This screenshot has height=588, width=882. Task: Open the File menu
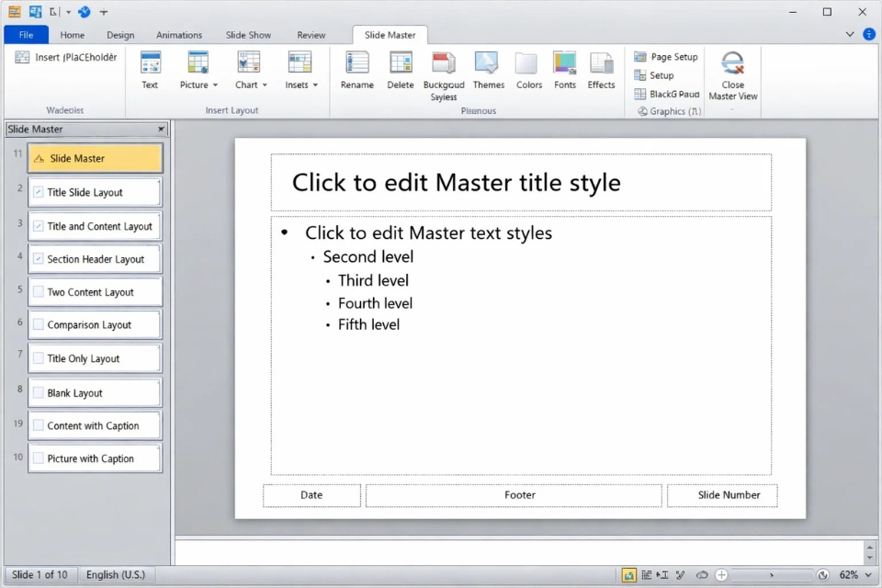[26, 33]
